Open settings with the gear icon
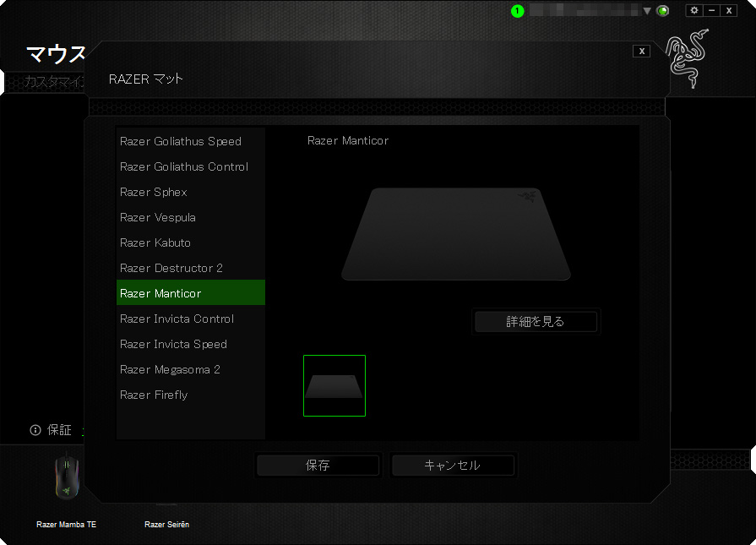 [694, 10]
